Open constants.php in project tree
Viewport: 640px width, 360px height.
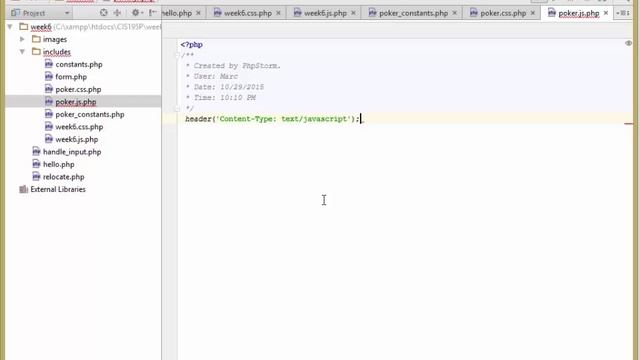(x=79, y=64)
